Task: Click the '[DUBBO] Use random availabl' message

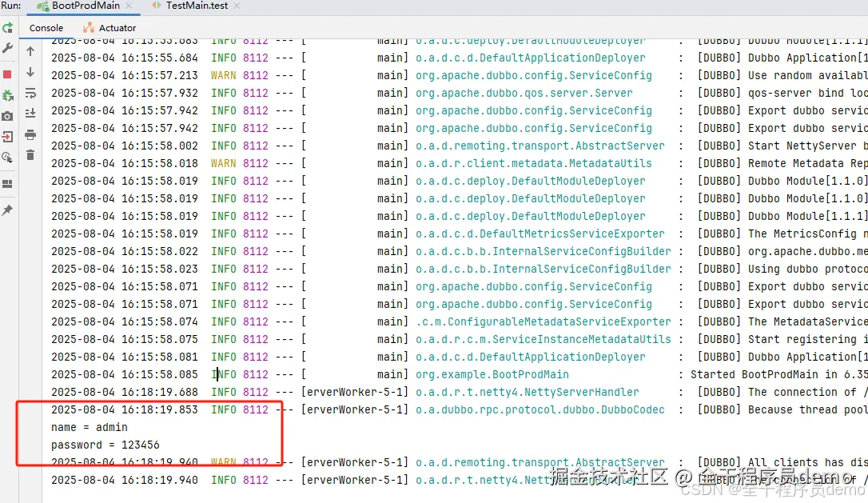Action: click(x=782, y=75)
